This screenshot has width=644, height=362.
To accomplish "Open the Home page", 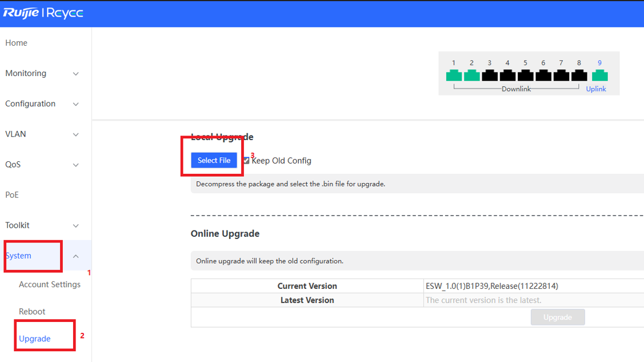I will (17, 43).
